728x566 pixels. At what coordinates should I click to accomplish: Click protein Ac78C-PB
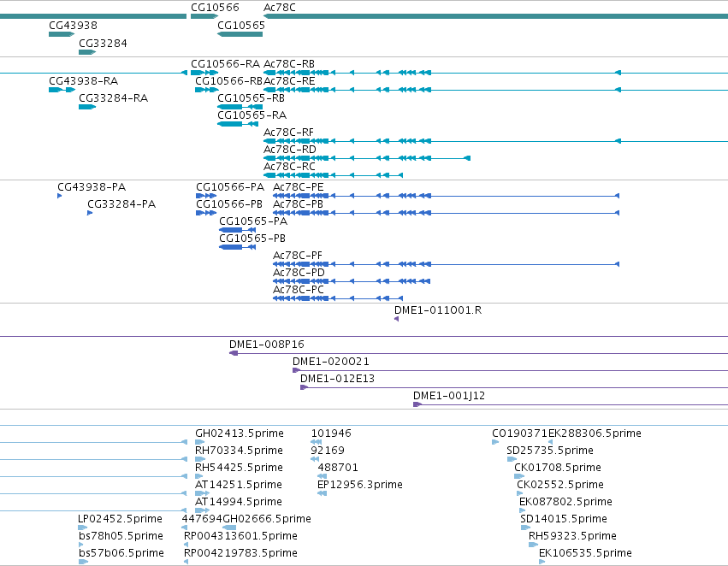pos(298,204)
